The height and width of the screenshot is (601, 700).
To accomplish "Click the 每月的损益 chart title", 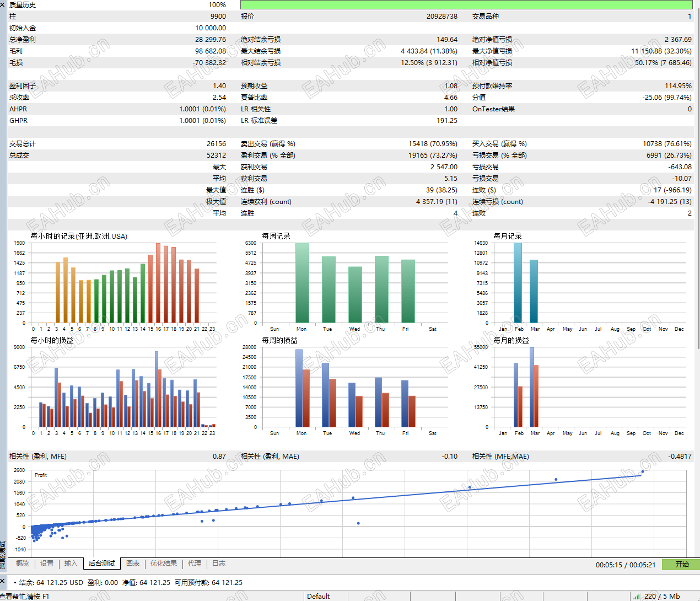I will coord(511,340).
